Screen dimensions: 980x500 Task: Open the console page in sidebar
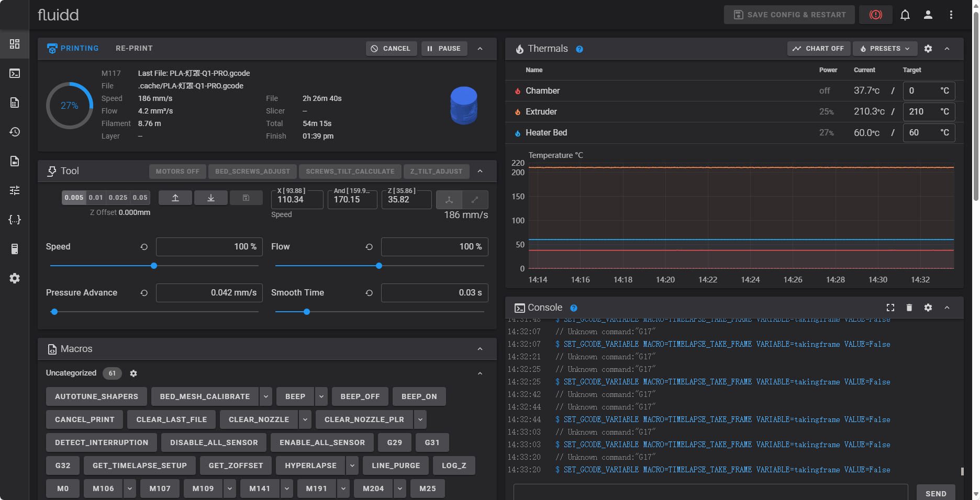click(x=15, y=73)
